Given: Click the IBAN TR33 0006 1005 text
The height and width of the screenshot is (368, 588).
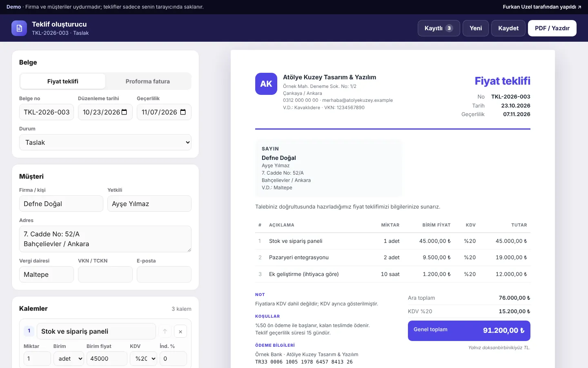Looking at the screenshot, I should [304, 362].
